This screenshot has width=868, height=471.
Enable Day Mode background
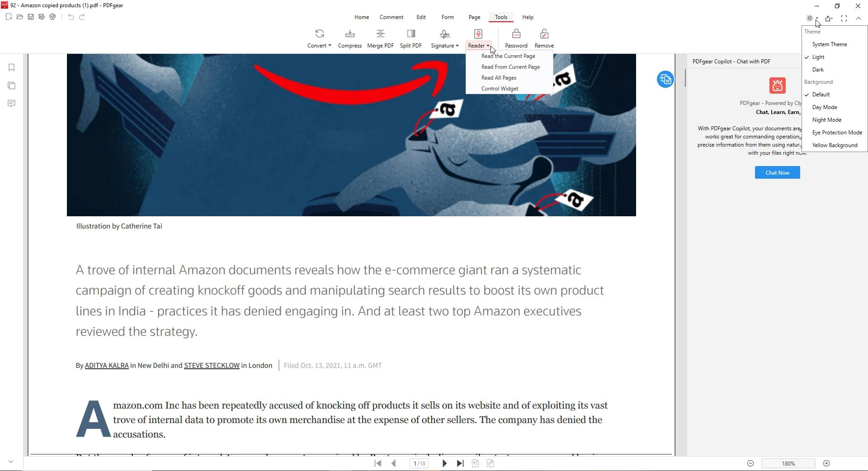click(x=835, y=107)
